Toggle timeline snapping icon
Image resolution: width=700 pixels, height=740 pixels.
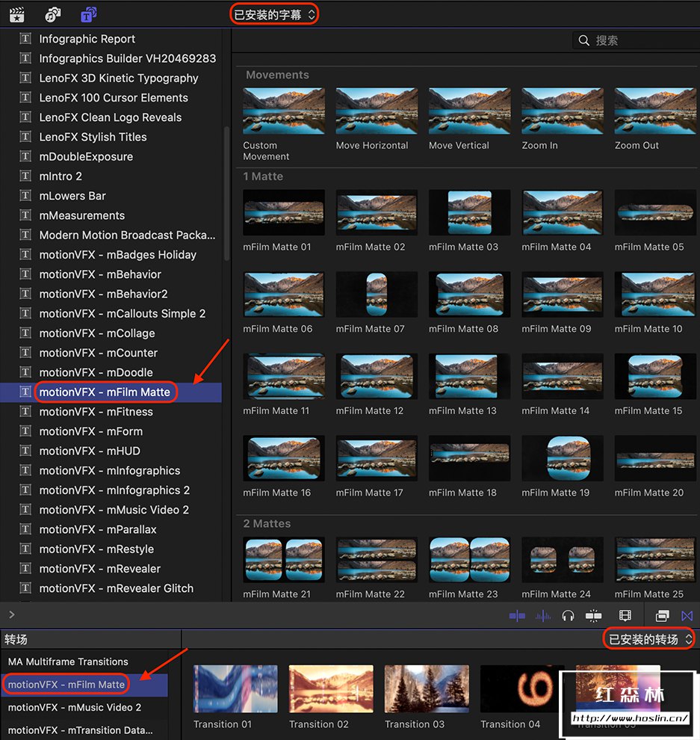[593, 615]
